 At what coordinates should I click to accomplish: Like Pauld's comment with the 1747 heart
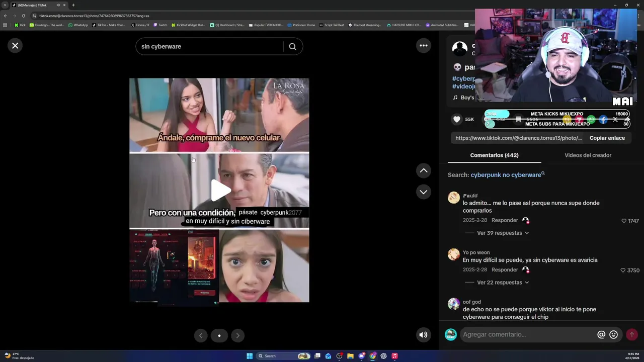tap(624, 221)
